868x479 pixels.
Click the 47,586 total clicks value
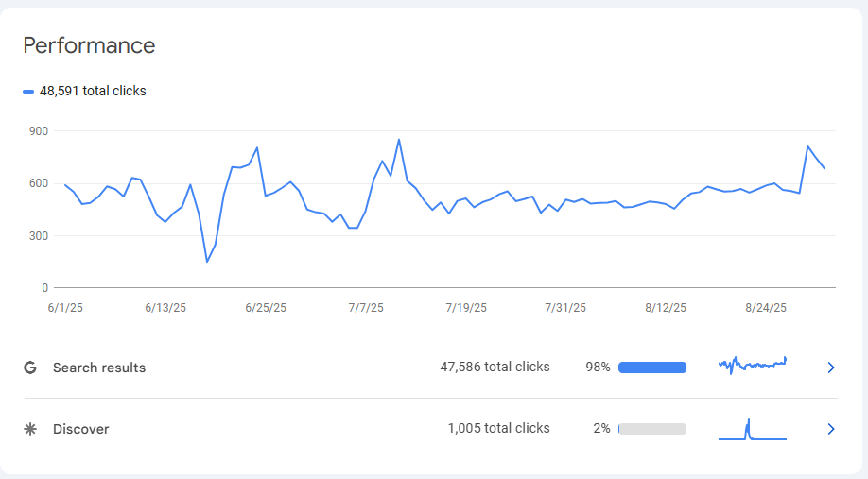coord(495,367)
